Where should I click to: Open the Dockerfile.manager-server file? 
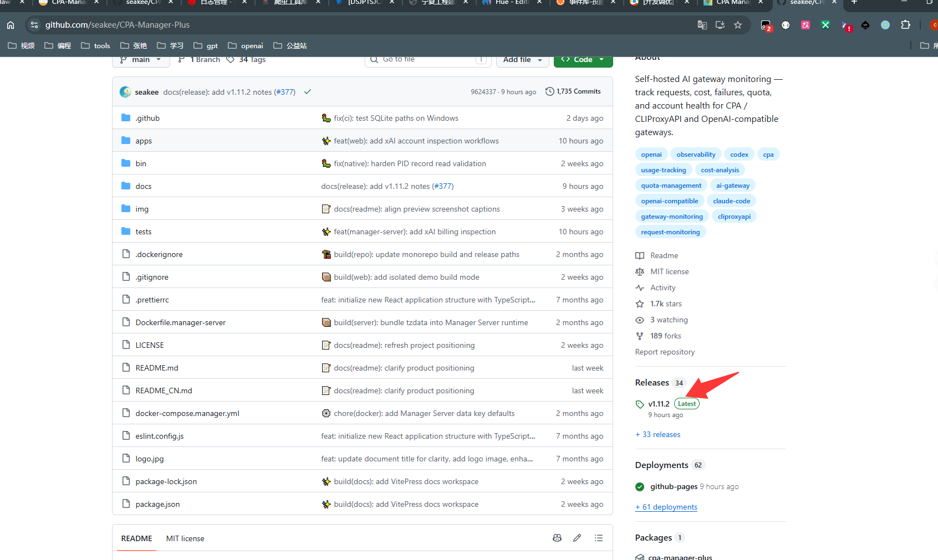tap(181, 322)
